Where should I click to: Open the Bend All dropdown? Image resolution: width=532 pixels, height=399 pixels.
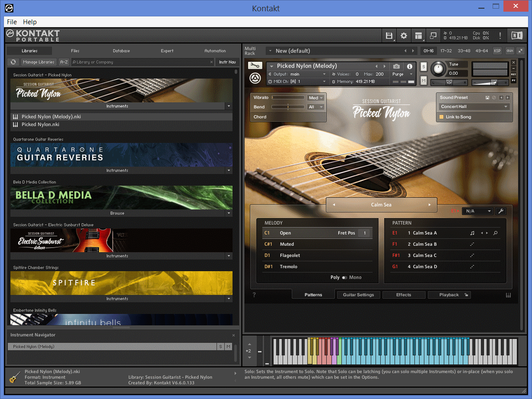click(315, 107)
